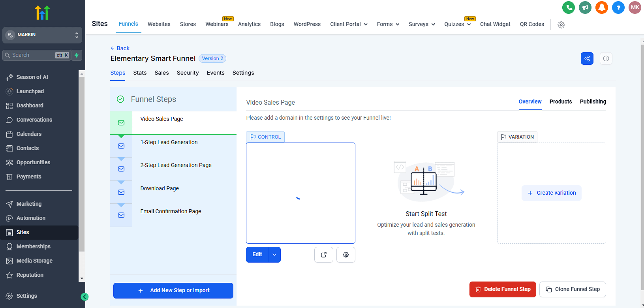Collapse the sidebar with green arrow
Viewport: 644px width, 308px height.
point(84,297)
